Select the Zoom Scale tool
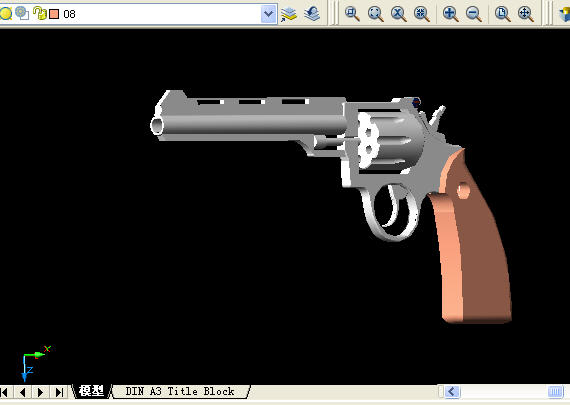This screenshot has height=405, width=570. (x=398, y=14)
